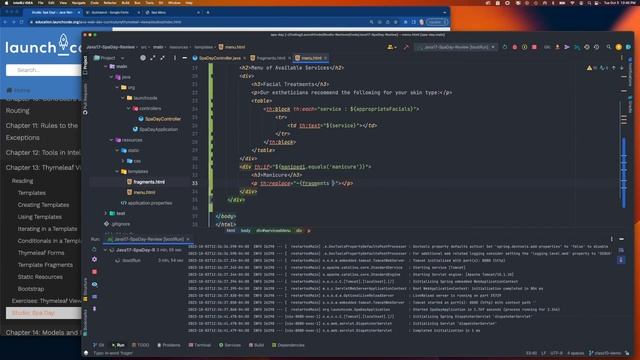Screen dimensions: 640x360
Task: Select application.properties in project tree
Action: pos(147,203)
